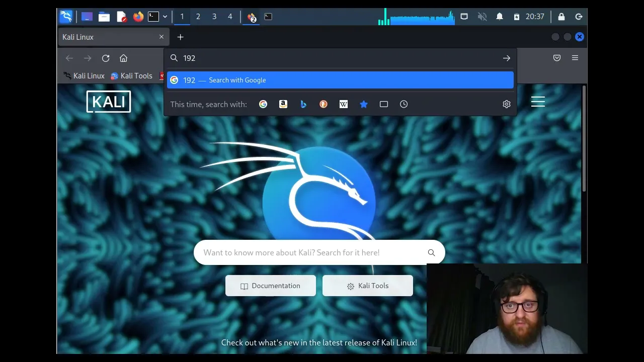644x362 pixels.
Task: Click the KALI logo on the page
Action: coord(109,102)
